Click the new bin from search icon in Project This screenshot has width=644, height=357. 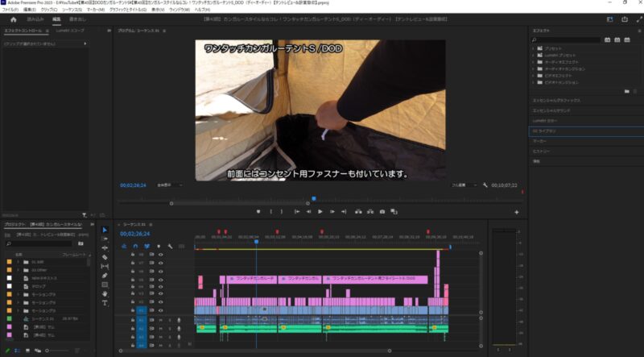[81, 243]
